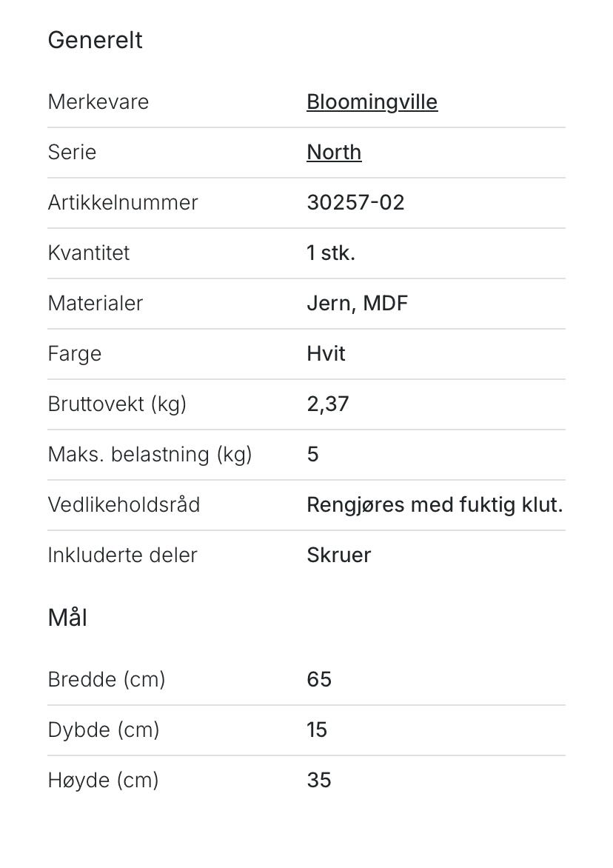Open the Bloomingville brand link
The width and height of the screenshot is (613, 868).
tap(372, 102)
